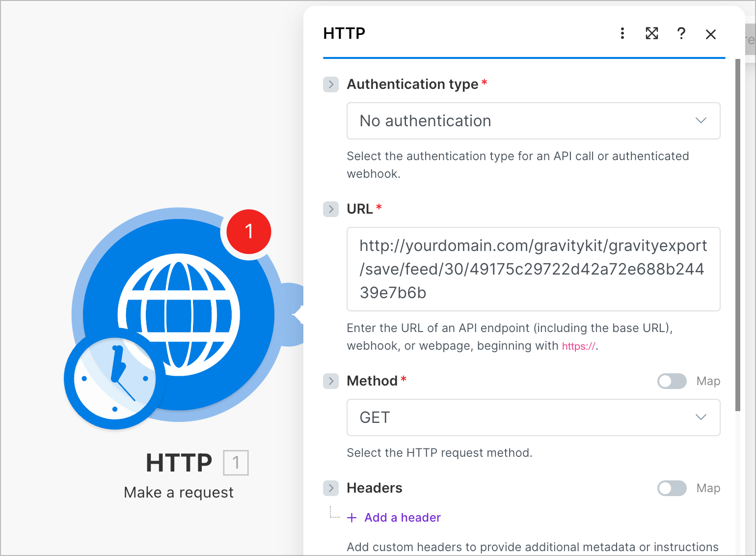The image size is (756, 556).
Task: Enable the Map toggle for Method
Action: [672, 381]
